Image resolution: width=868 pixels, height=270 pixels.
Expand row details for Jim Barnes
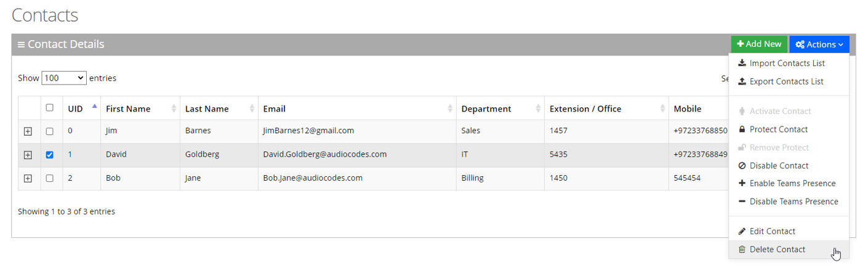point(28,131)
